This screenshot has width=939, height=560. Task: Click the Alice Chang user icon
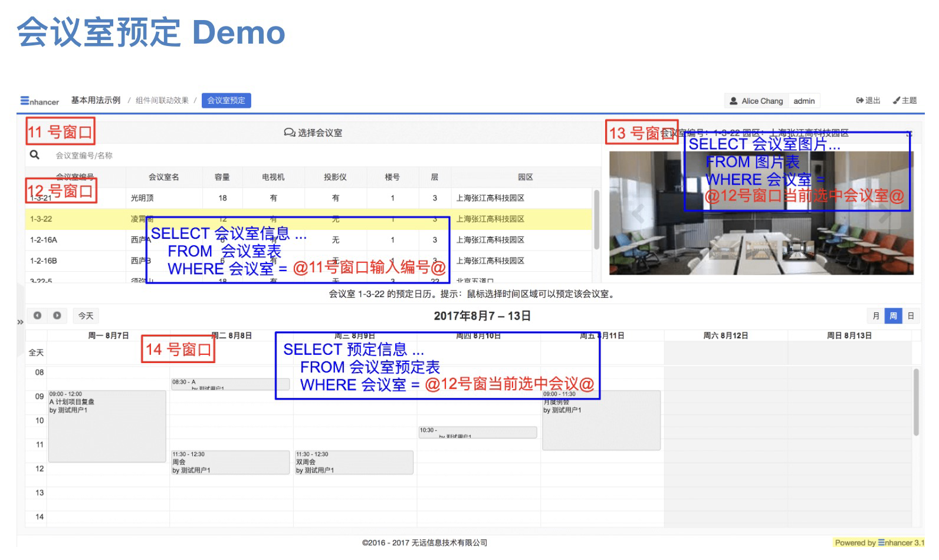[733, 101]
